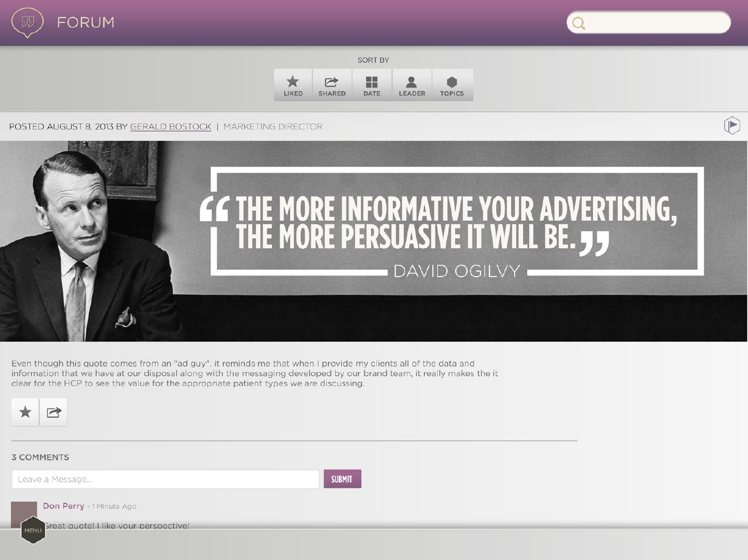Sort forum posts by Date
The image size is (748, 560).
pyautogui.click(x=372, y=85)
